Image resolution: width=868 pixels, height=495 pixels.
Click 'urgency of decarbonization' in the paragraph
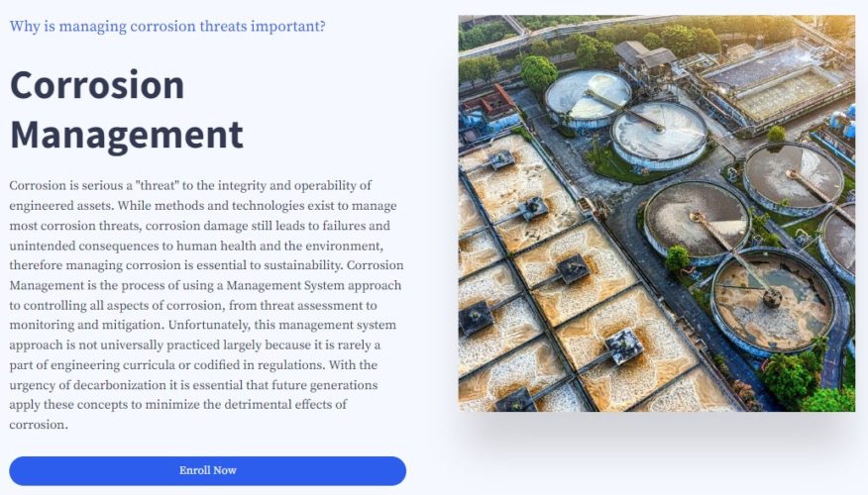tap(87, 385)
